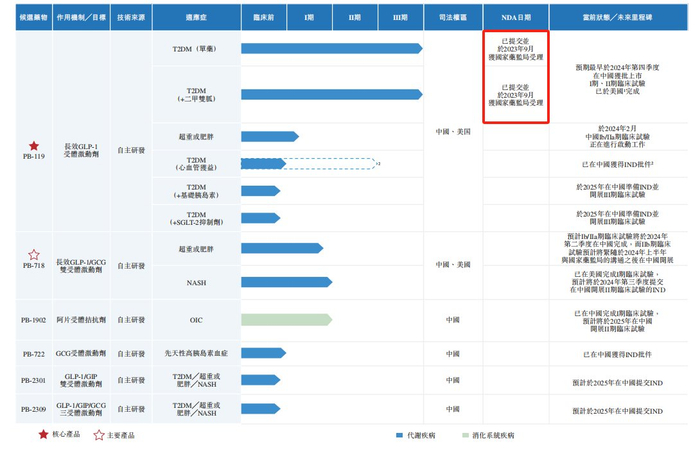
Task: Click the 消化系統疾病 legend label
Action: (x=493, y=435)
